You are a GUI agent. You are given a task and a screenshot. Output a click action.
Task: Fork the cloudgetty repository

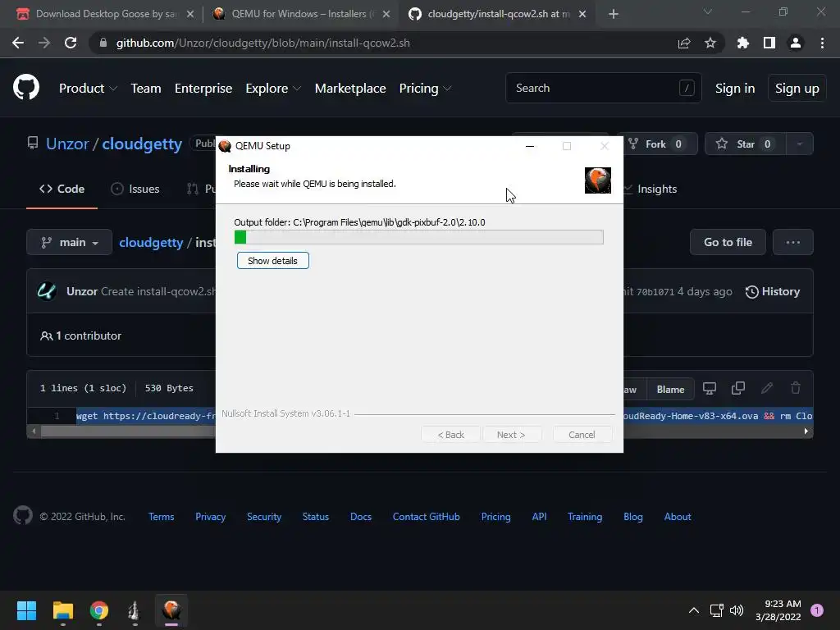(x=657, y=144)
